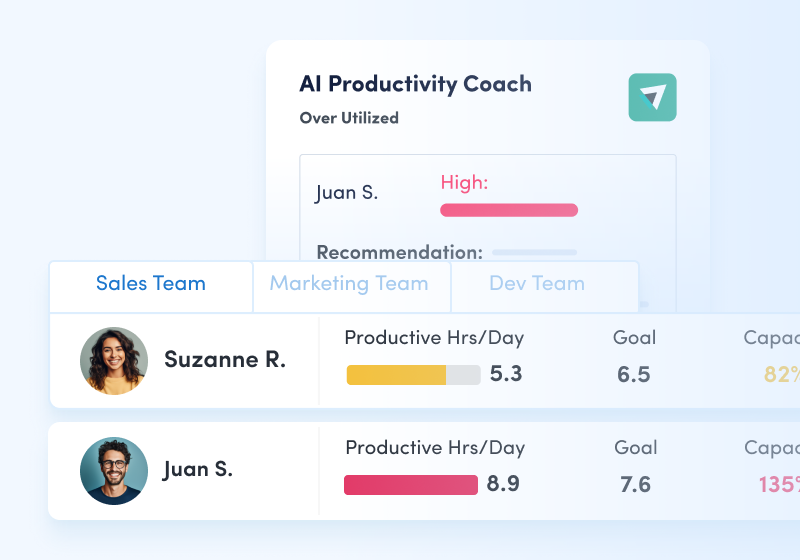800x560 pixels.
Task: Click the teal paper-plane logo icon
Action: pos(652,98)
